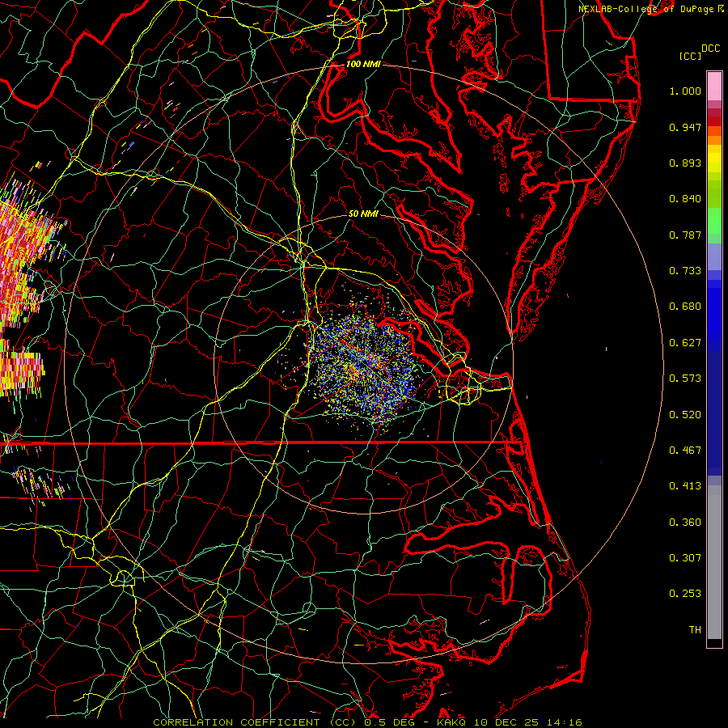The height and width of the screenshot is (728, 728).
Task: Click the 0.733 legend value
Action: [x=685, y=271]
